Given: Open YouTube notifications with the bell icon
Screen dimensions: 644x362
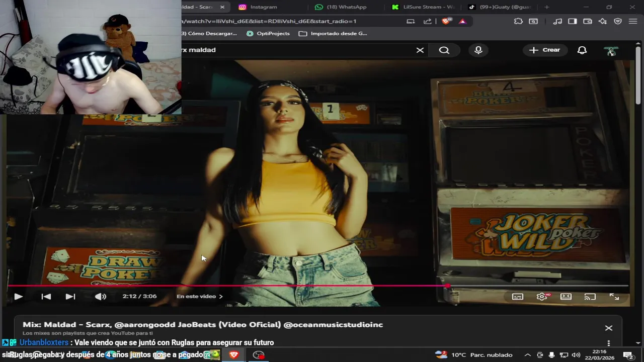Looking at the screenshot, I should 582,50.
